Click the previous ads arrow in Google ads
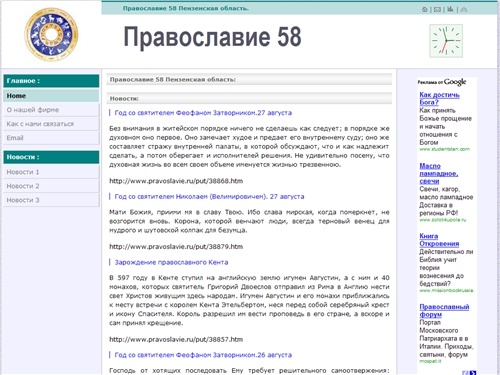Screen dimensions: 500x375 pyautogui.click(x=465, y=373)
